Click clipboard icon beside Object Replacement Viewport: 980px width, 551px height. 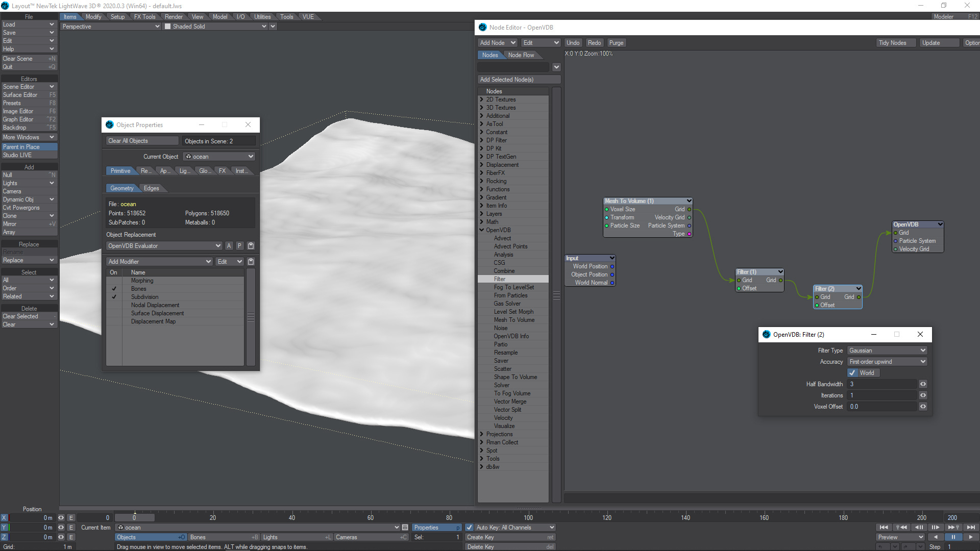251,246
